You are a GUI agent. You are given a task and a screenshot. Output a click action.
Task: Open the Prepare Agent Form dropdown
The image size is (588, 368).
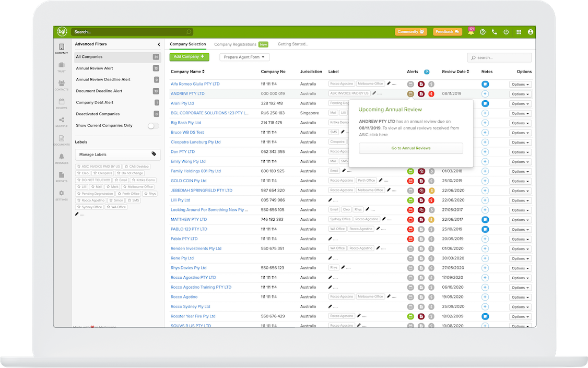click(x=244, y=57)
